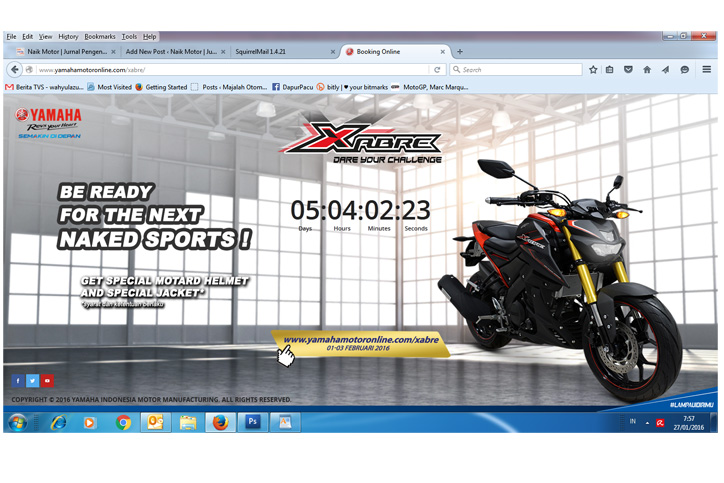Open the Most Visited bookmark
Viewport: 724px width, 483px height.
pos(109,87)
